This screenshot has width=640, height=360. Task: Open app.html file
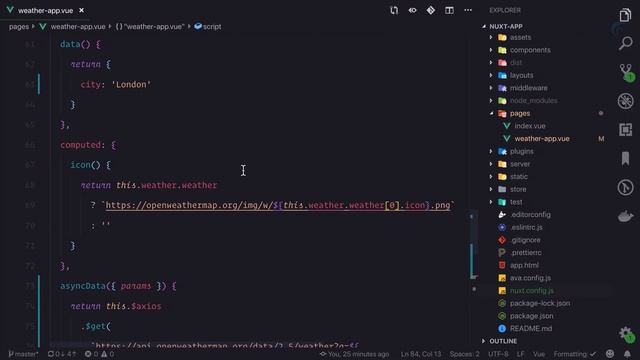pyautogui.click(x=524, y=265)
